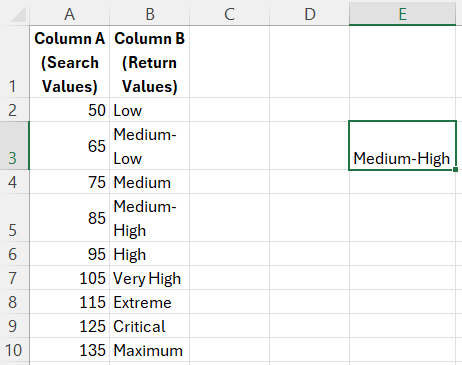Image resolution: width=462 pixels, height=365 pixels.
Task: Select the 'Medium-High' cell in column B
Action: pyautogui.click(x=149, y=218)
